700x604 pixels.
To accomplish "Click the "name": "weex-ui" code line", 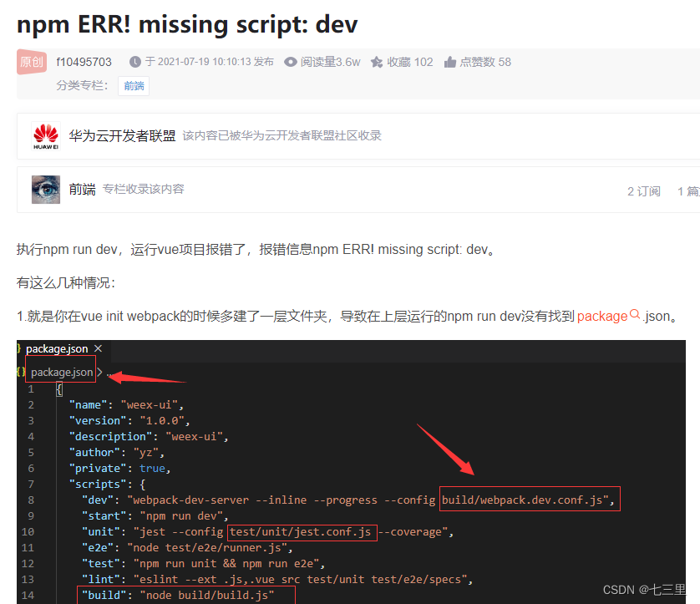I will (126, 405).
